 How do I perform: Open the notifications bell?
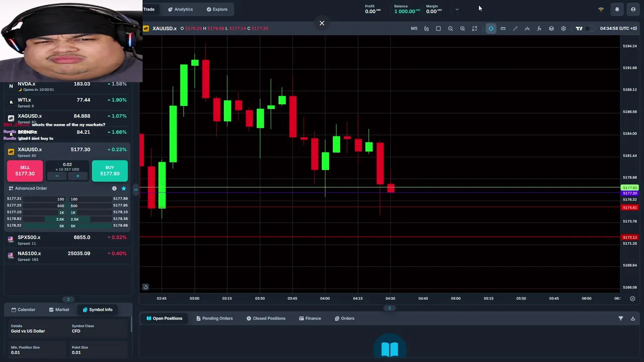[617, 10]
